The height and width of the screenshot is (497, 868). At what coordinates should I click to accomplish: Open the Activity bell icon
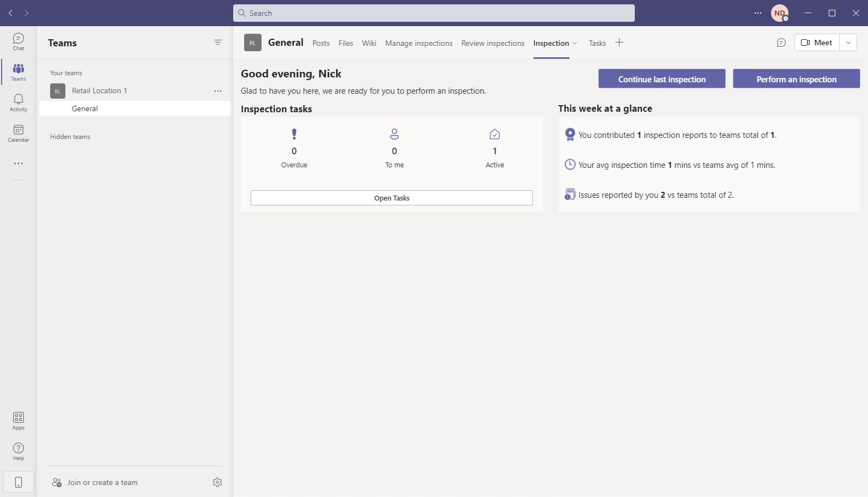(19, 102)
